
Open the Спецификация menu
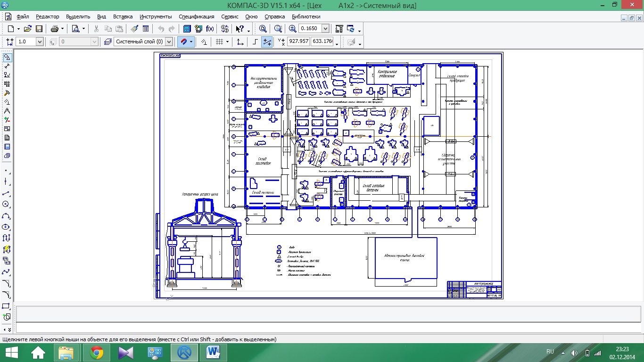click(x=197, y=16)
